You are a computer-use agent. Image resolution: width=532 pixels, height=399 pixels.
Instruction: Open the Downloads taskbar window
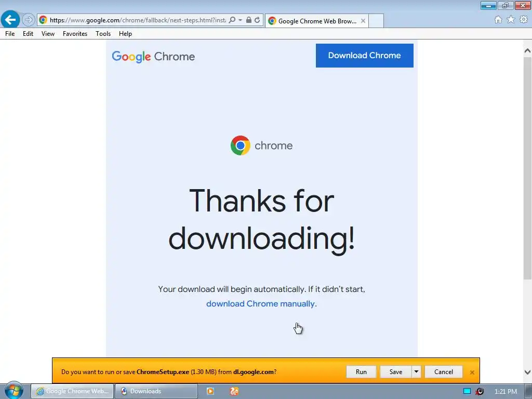click(x=156, y=391)
